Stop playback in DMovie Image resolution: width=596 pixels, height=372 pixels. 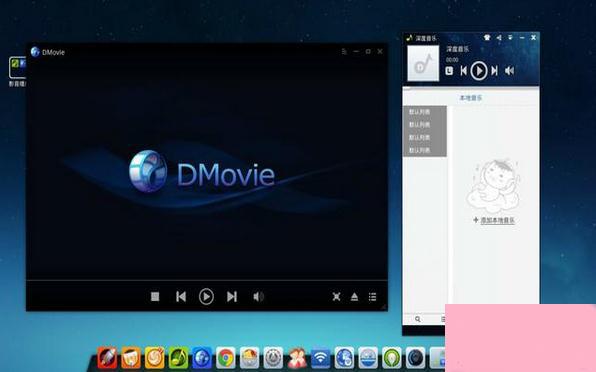tap(155, 296)
